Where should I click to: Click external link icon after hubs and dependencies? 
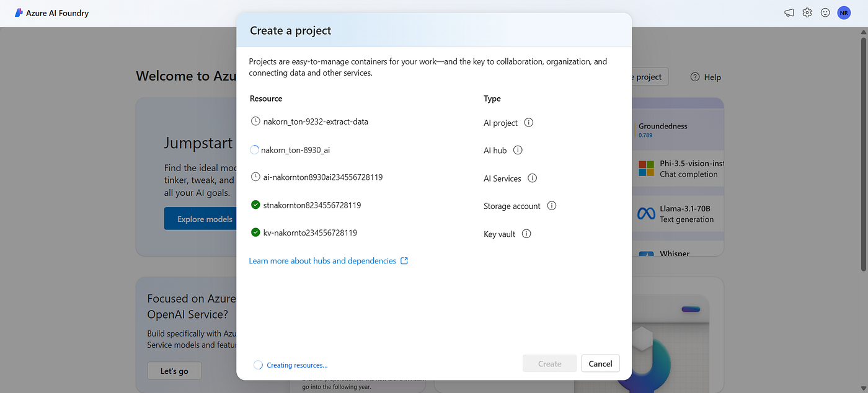[404, 261]
